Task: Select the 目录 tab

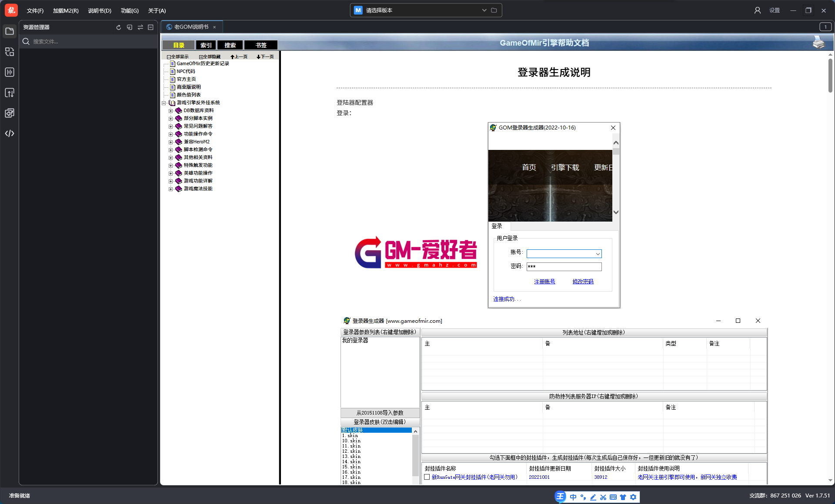Action: click(x=179, y=45)
